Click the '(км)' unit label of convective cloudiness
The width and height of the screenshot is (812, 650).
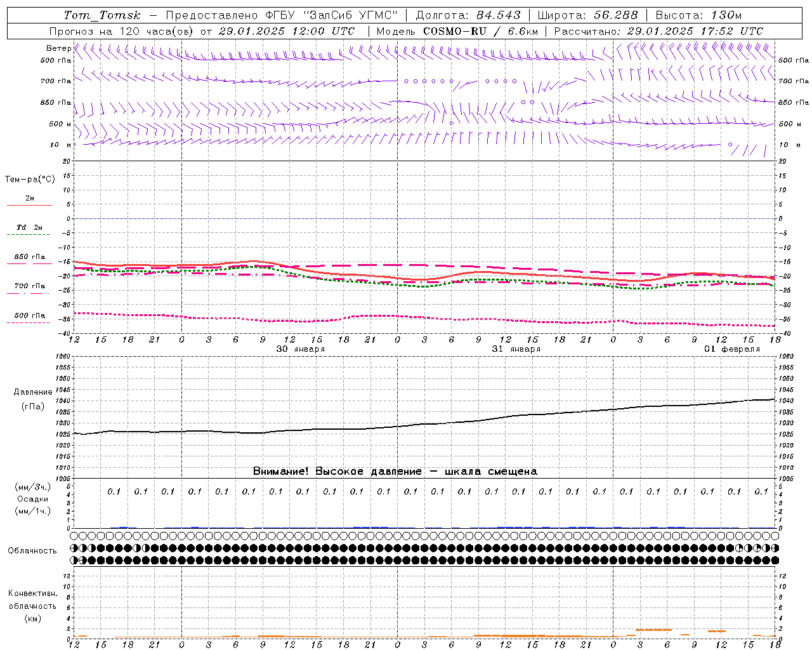tap(32, 618)
